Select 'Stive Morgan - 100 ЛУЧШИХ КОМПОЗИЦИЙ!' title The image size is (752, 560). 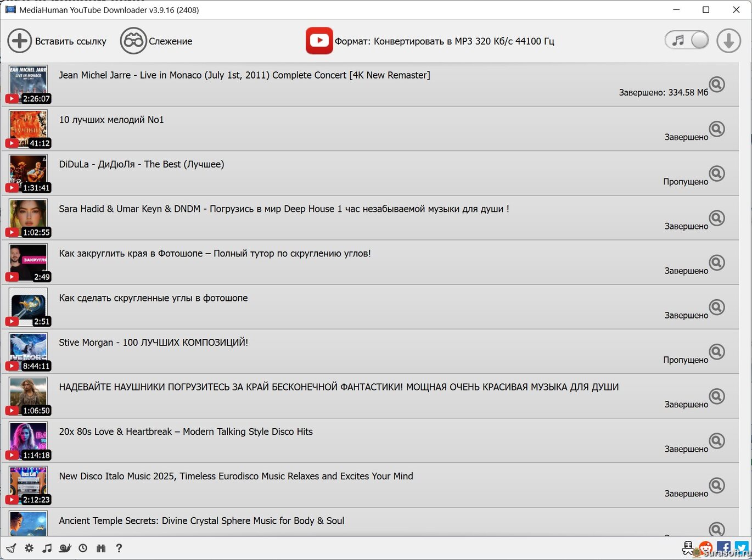pos(154,343)
